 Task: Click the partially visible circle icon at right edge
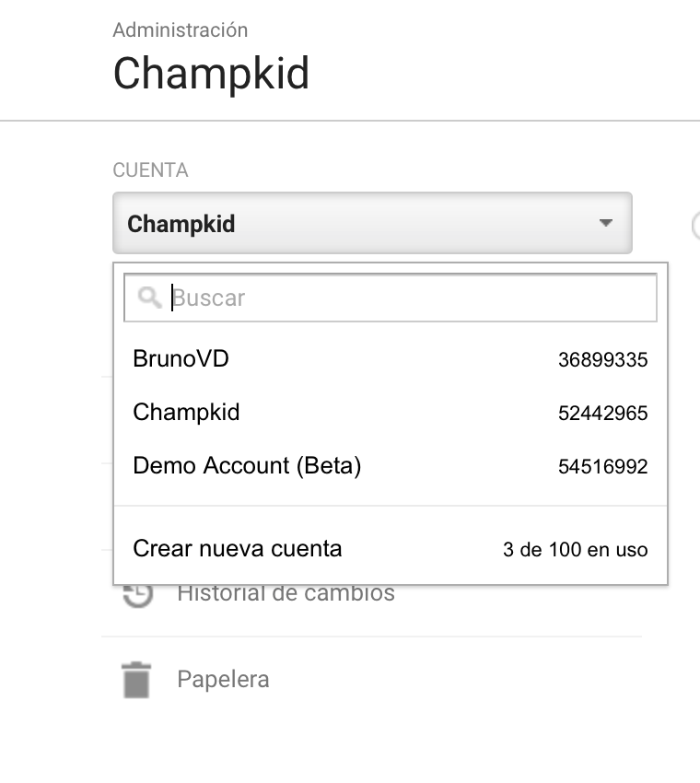click(695, 226)
